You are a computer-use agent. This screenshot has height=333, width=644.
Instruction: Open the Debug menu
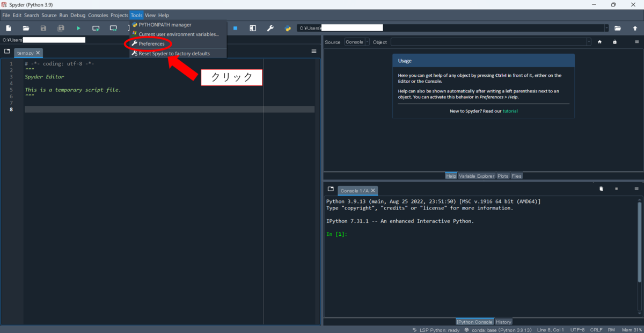[78, 15]
